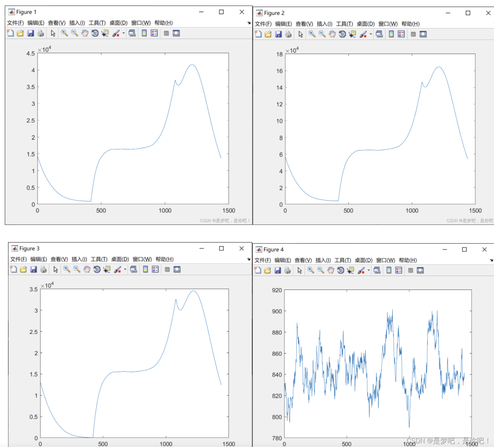Image resolution: width=494 pixels, height=448 pixels.
Task: Select the Data Cursor tool in Figure 1
Action: coord(105,33)
